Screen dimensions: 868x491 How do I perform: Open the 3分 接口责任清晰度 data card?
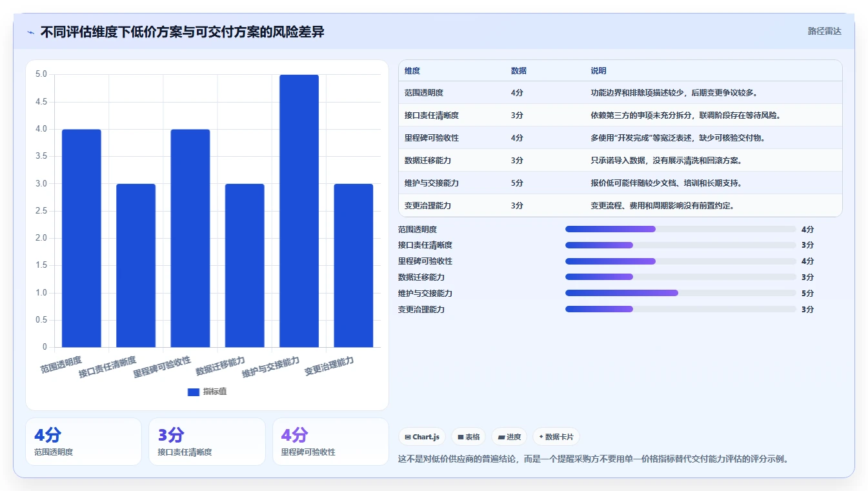coord(207,441)
